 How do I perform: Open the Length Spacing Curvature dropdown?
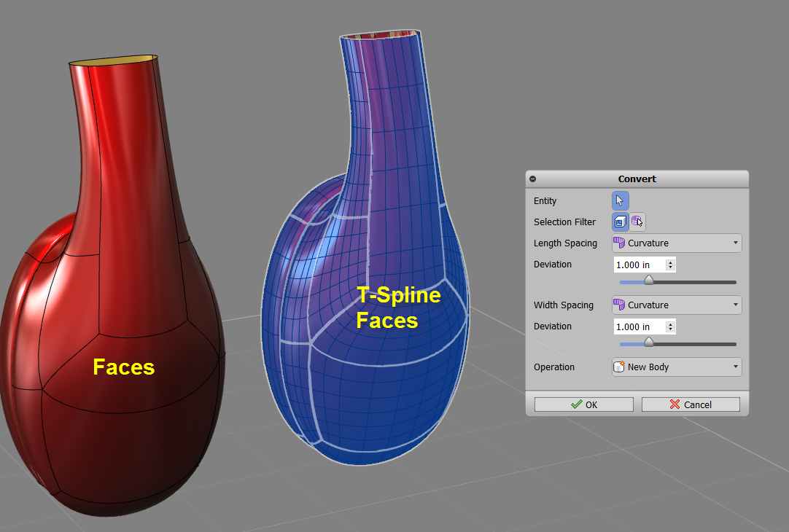pyautogui.click(x=677, y=243)
